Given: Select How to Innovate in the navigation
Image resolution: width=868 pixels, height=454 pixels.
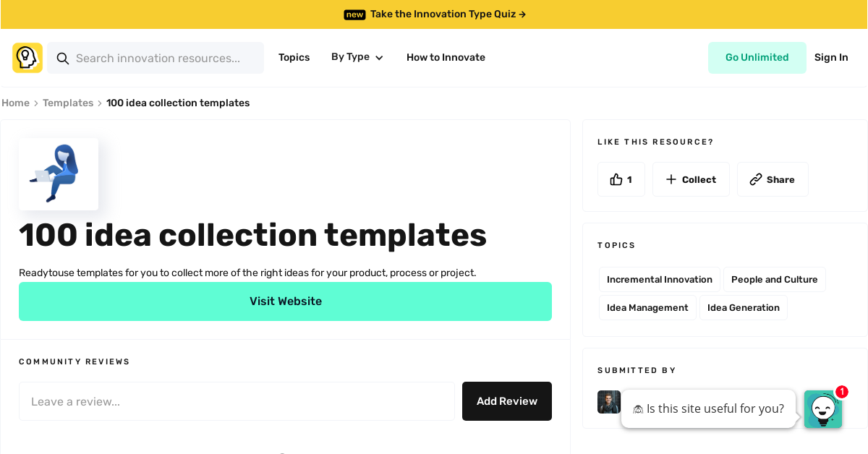Looking at the screenshot, I should coord(446,57).
